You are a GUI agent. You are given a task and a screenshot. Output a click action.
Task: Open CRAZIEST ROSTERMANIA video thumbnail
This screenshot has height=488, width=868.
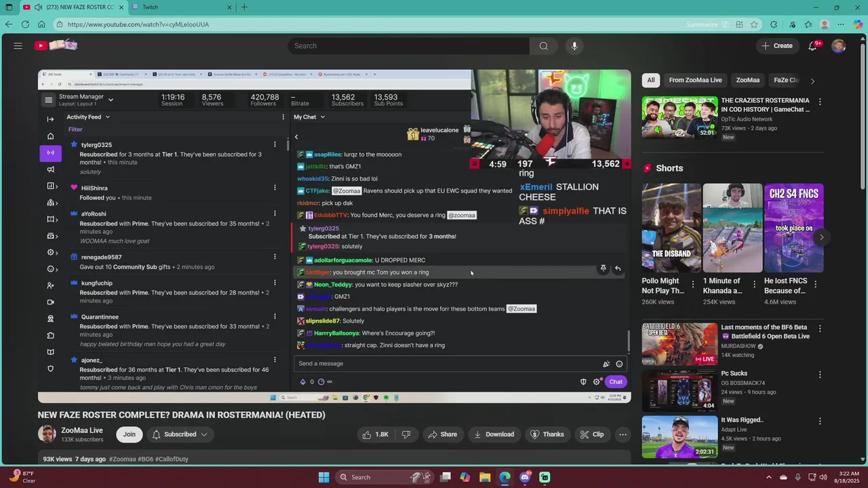pos(679,117)
